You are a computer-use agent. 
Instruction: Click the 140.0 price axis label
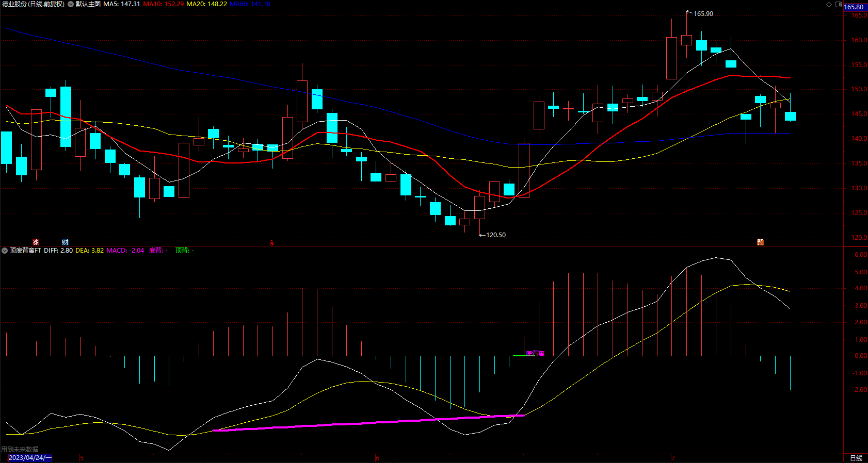click(x=859, y=139)
